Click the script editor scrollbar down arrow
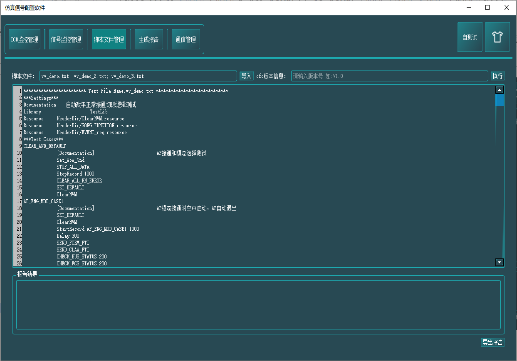 coord(499,262)
